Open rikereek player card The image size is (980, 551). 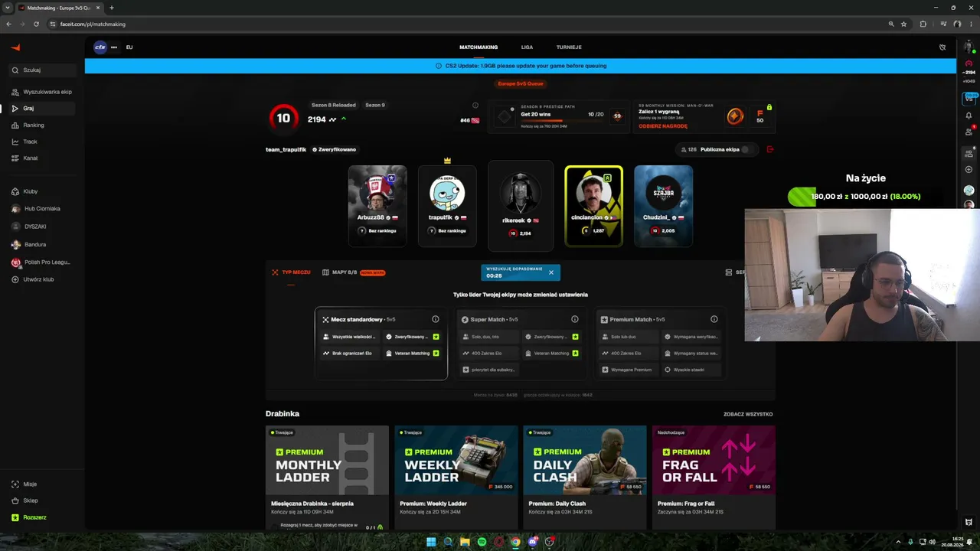[x=521, y=206]
